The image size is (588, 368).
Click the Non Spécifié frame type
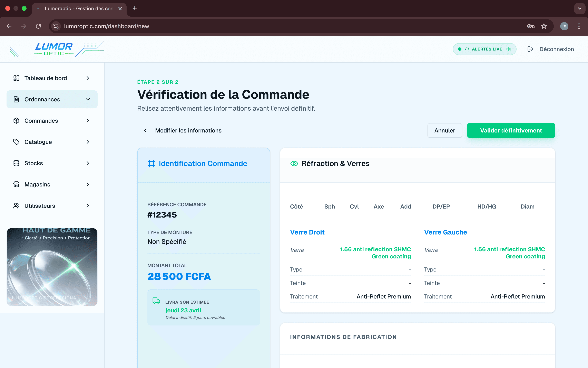167,242
